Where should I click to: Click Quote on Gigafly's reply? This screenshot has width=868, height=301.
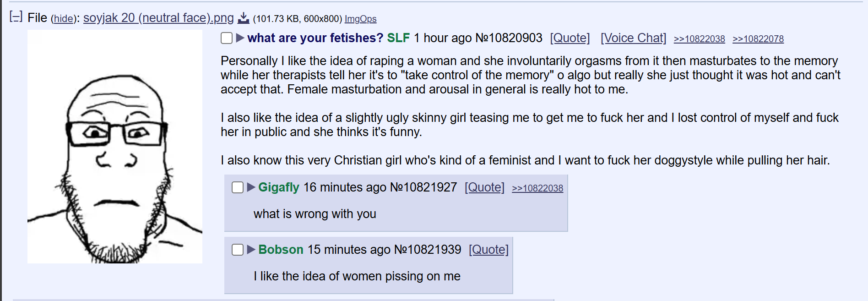(x=484, y=187)
